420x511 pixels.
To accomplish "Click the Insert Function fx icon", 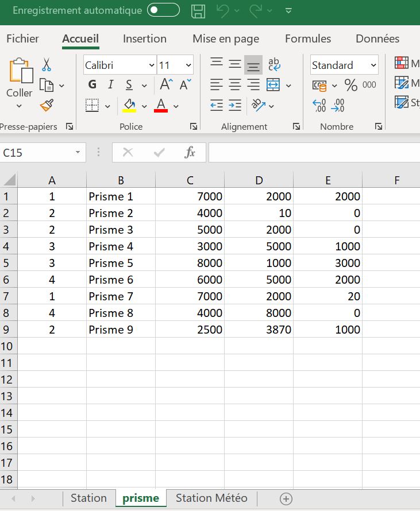I will 190,152.
